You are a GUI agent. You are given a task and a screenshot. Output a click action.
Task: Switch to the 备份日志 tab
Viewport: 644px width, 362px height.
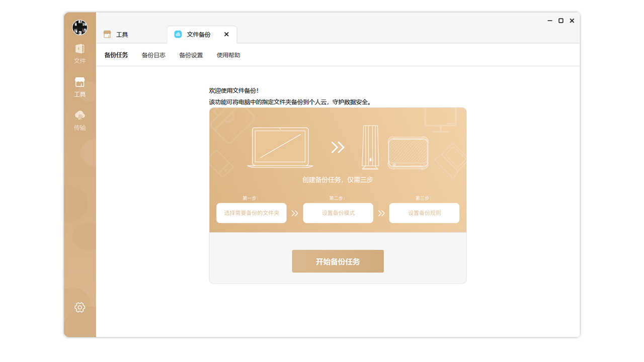(153, 55)
